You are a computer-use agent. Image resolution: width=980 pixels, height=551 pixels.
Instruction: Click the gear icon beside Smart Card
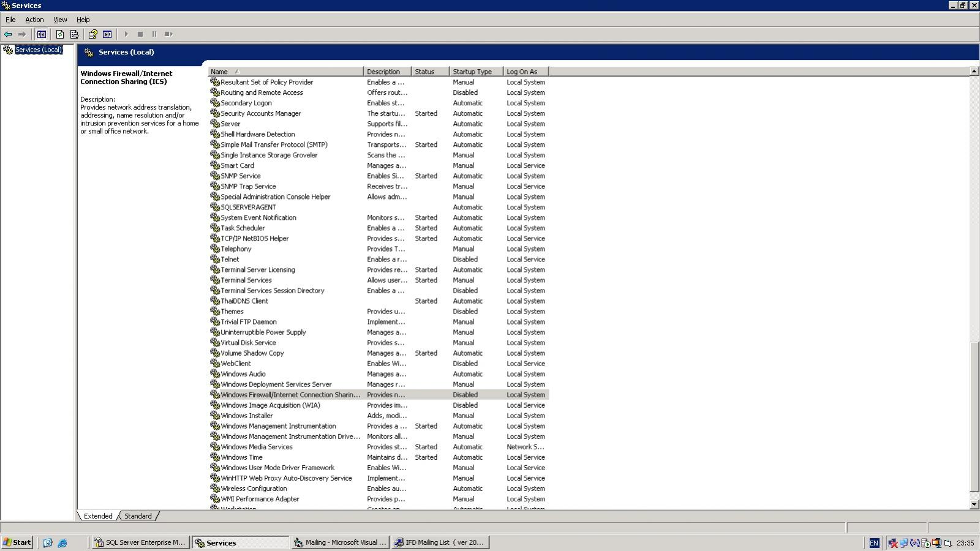pos(215,165)
